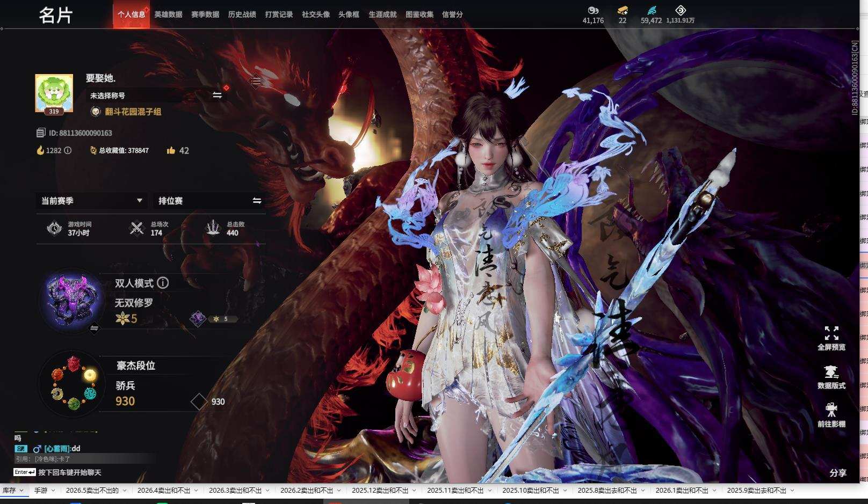Click the guild emblem beside 翻斗花园混子组
The height and width of the screenshot is (504, 868).
coord(96,112)
